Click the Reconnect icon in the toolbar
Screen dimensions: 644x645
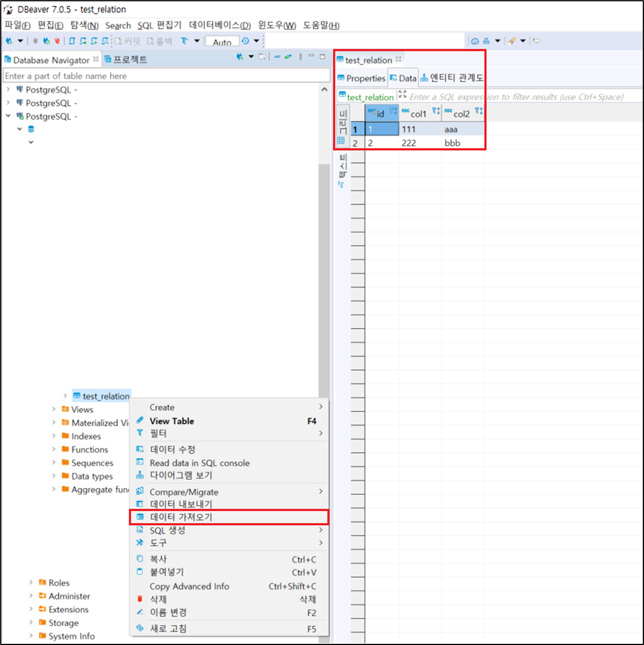[x=46, y=41]
